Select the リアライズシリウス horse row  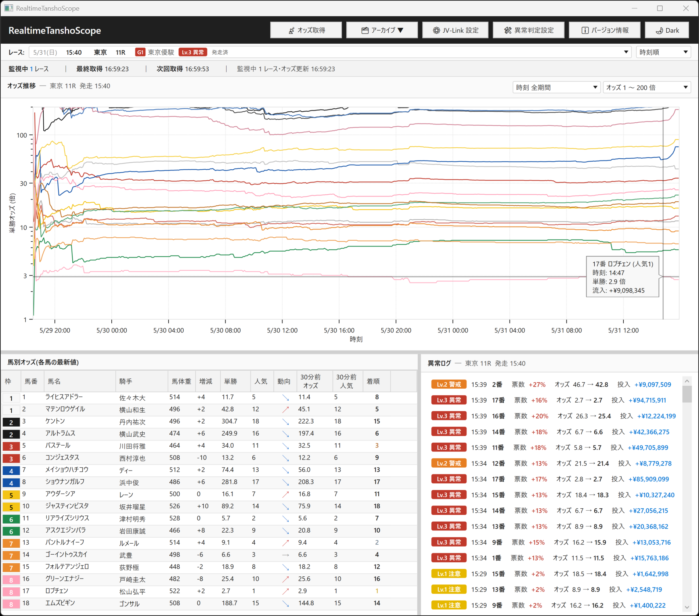209,518
